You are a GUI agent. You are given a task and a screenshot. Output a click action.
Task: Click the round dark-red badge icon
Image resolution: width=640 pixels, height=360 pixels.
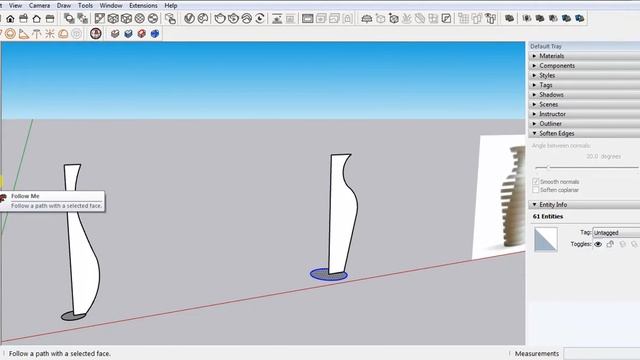(x=96, y=33)
